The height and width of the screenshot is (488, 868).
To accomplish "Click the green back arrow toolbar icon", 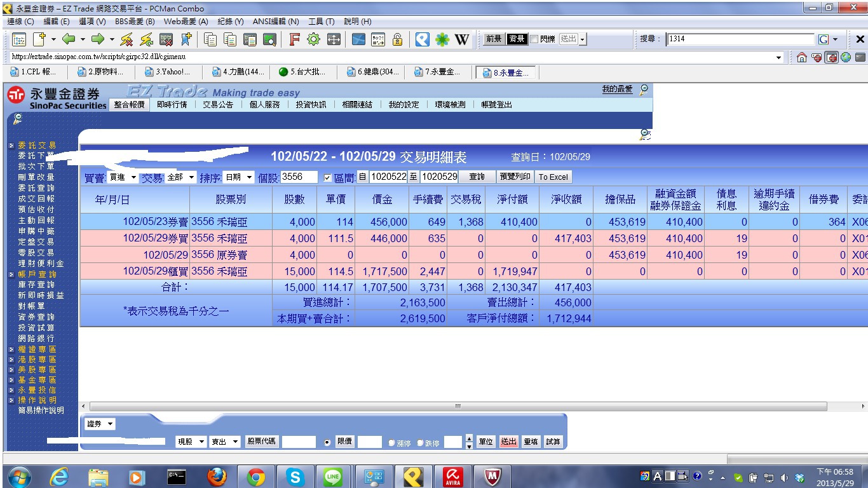I will 69,39.
